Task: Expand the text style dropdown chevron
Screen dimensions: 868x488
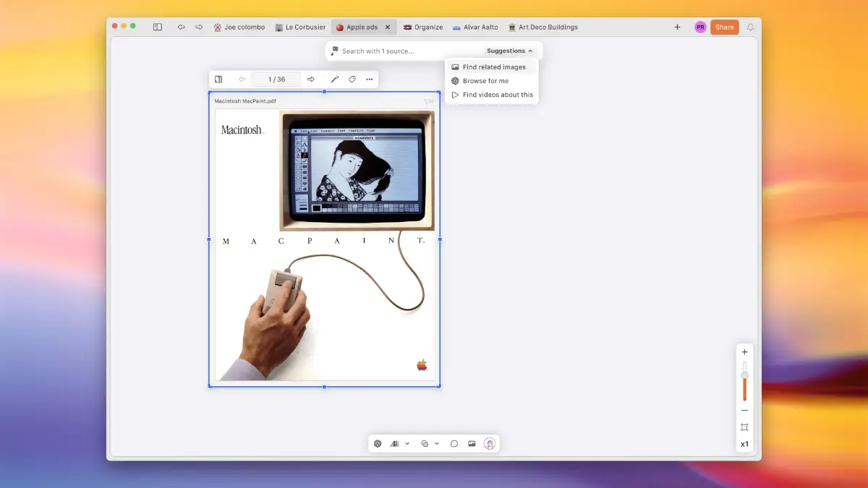Action: point(407,444)
